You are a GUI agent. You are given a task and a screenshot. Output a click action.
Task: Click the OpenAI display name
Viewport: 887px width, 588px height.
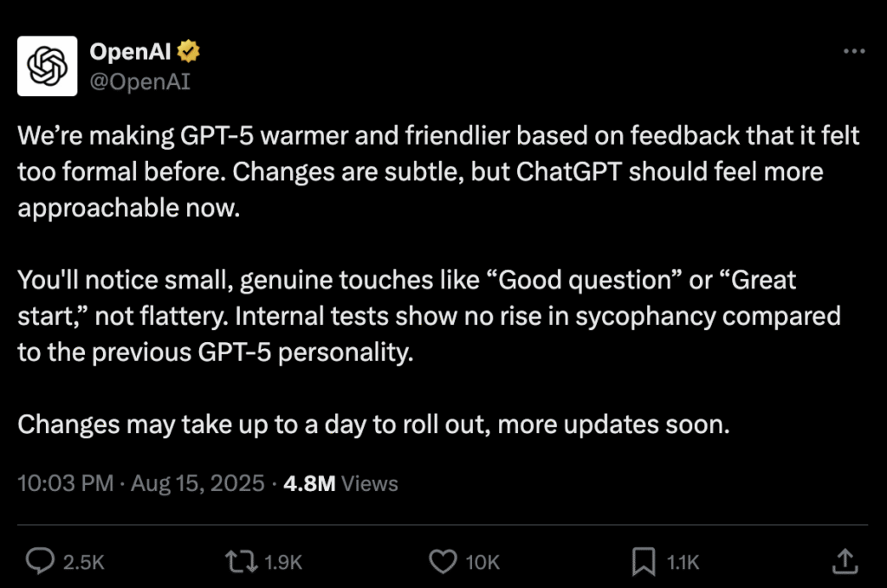130,51
